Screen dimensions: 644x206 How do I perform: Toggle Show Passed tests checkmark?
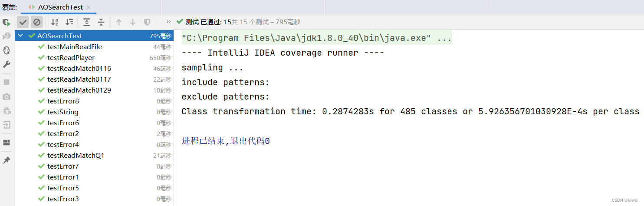click(23, 22)
